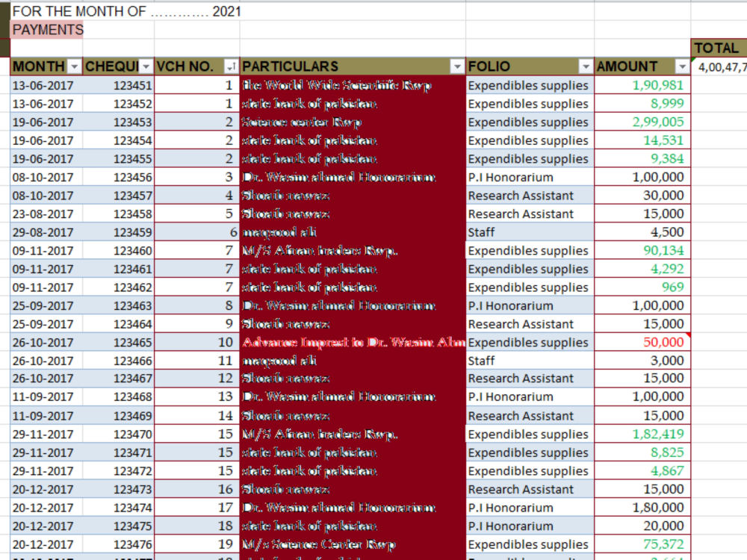Screen dimensions: 747x560
Task: Click cheque number 123467
Action: point(133,379)
